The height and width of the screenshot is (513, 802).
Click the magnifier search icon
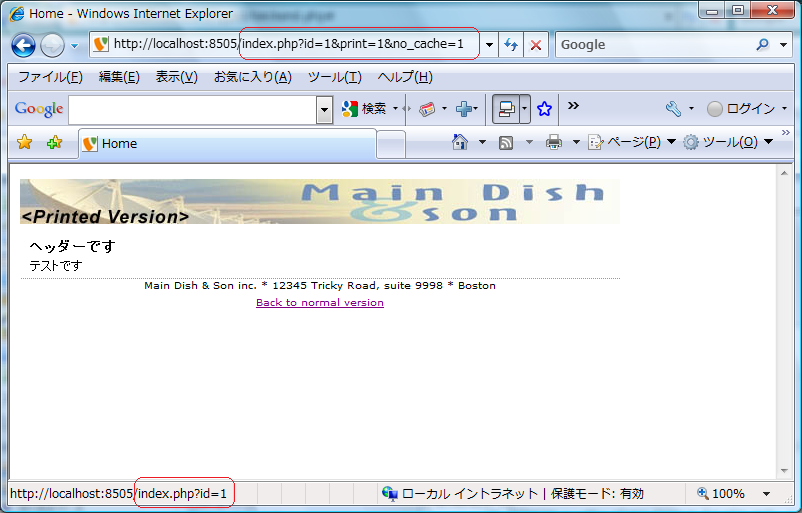763,45
